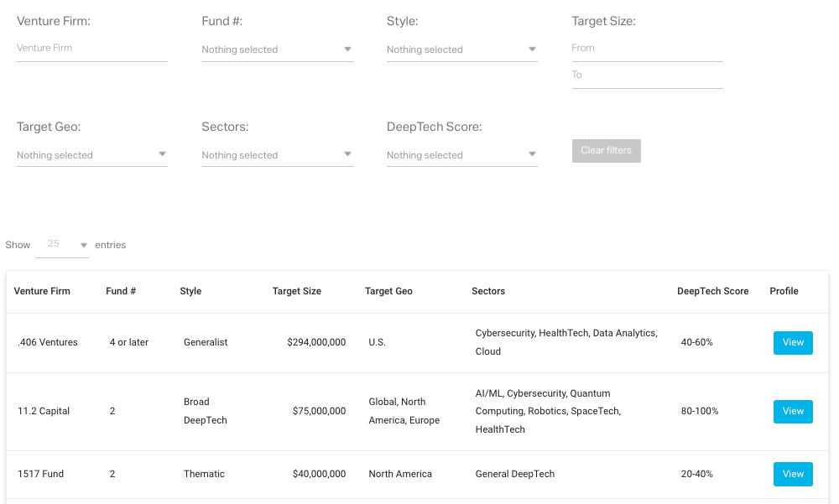Viewport: 839px width, 504px height.
Task: Click the Generalist style cell
Action: 206,342
